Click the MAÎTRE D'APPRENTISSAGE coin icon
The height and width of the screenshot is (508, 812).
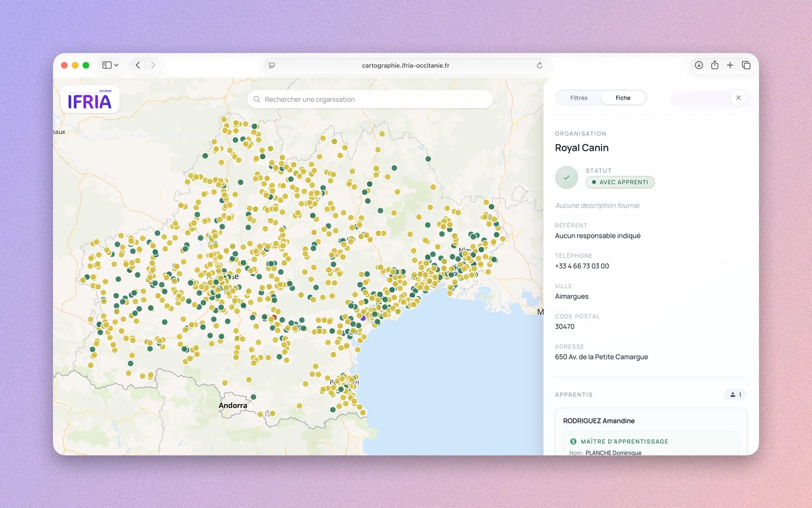573,442
